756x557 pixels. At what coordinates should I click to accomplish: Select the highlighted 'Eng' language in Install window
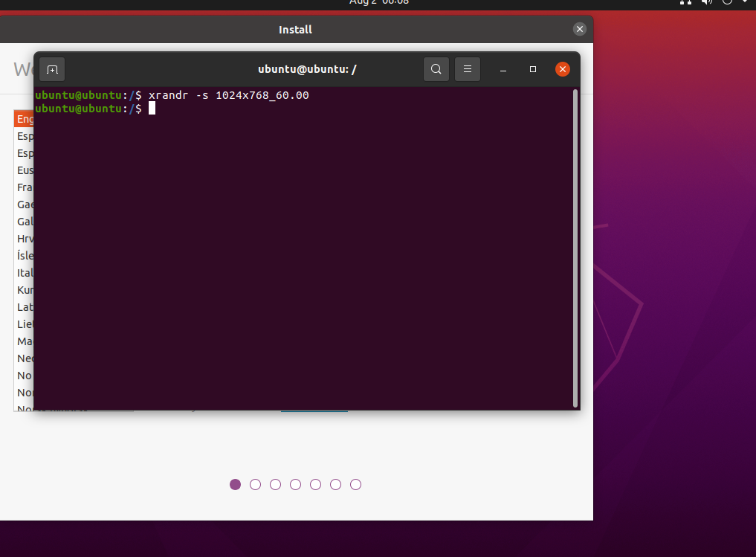coord(24,119)
